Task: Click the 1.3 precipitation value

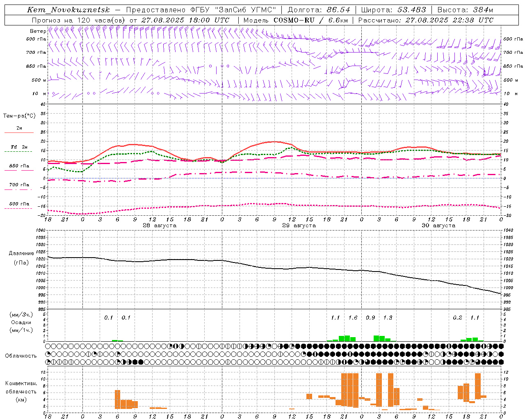Action: 388,318
